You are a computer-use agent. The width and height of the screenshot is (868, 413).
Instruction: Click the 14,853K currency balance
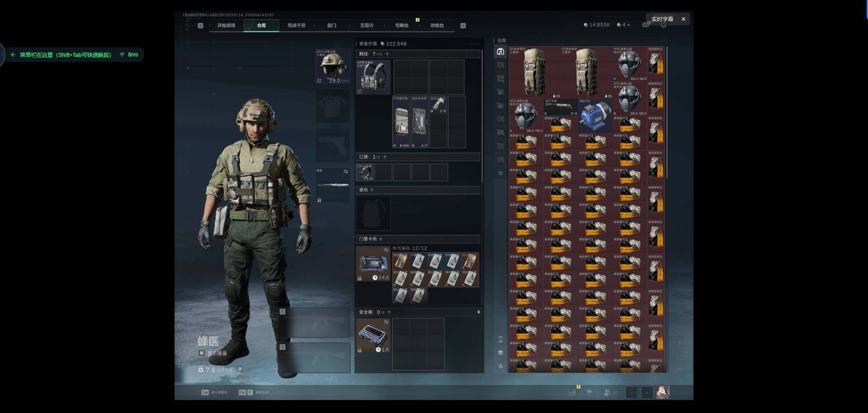click(597, 25)
